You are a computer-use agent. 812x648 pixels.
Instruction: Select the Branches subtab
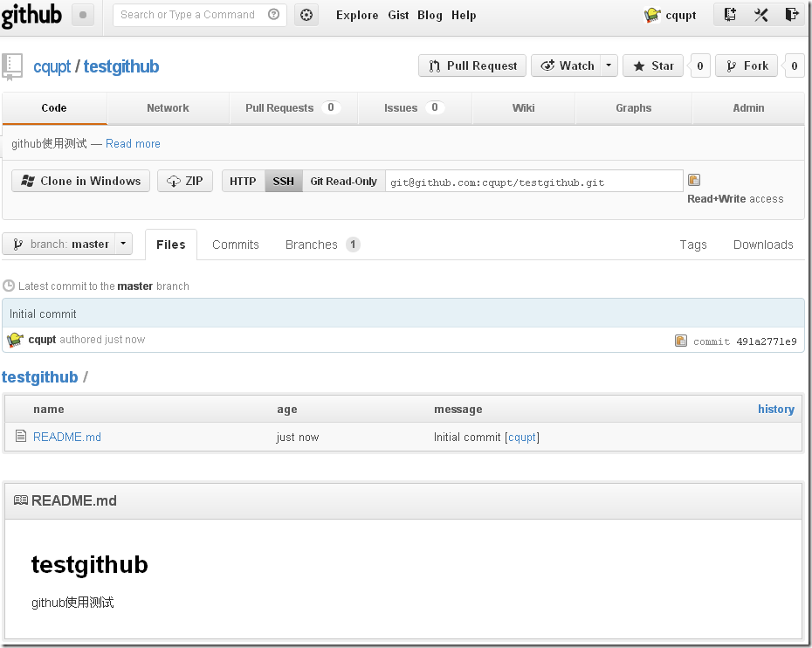322,245
